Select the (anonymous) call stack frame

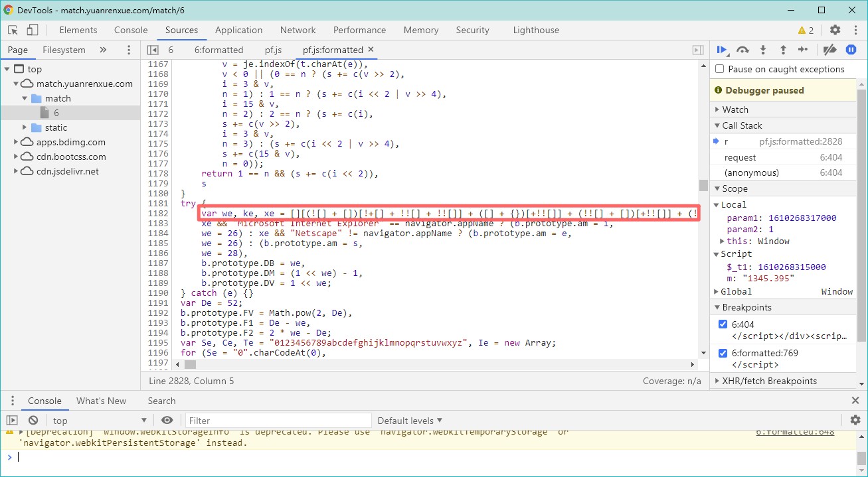[x=783, y=172]
